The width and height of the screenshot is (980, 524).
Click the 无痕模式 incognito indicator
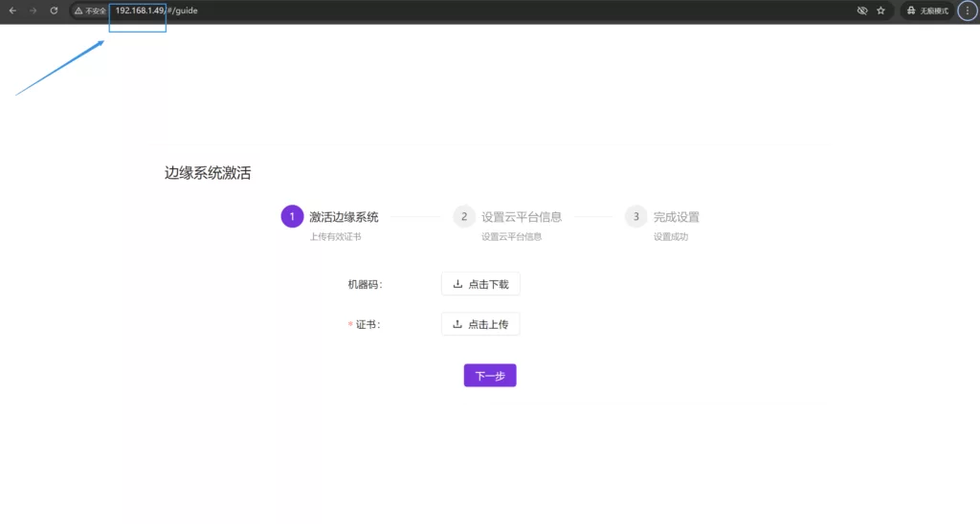point(927,11)
